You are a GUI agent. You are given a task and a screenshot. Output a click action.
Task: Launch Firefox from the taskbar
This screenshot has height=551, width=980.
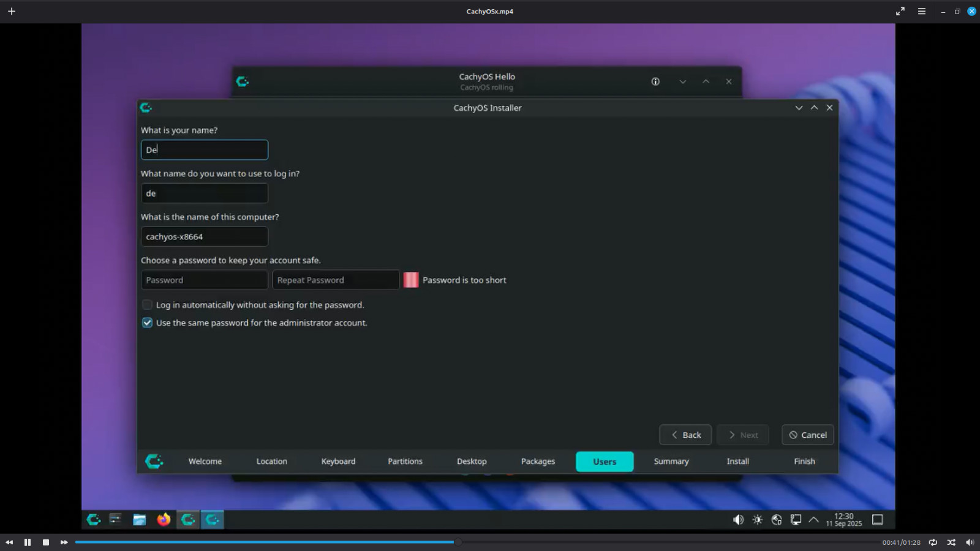click(x=164, y=520)
